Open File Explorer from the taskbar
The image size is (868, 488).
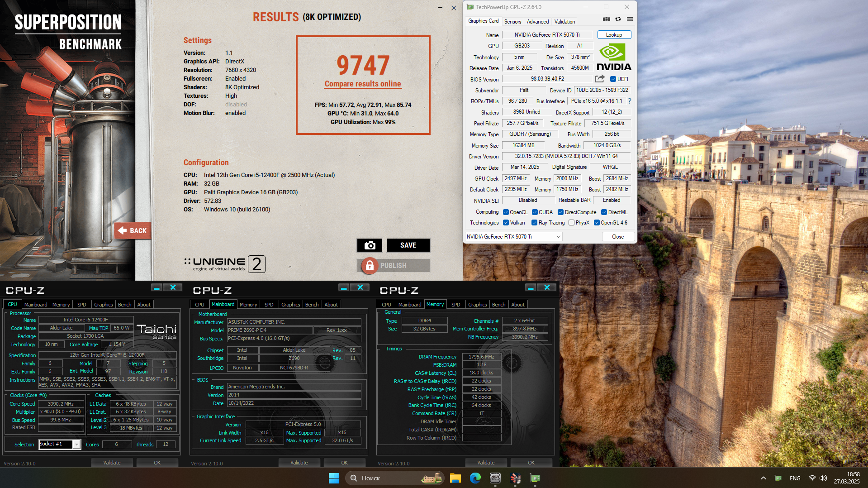tap(455, 478)
